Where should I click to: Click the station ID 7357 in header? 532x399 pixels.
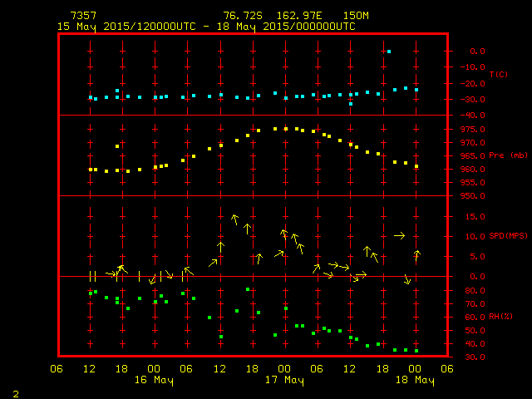[x=82, y=16]
